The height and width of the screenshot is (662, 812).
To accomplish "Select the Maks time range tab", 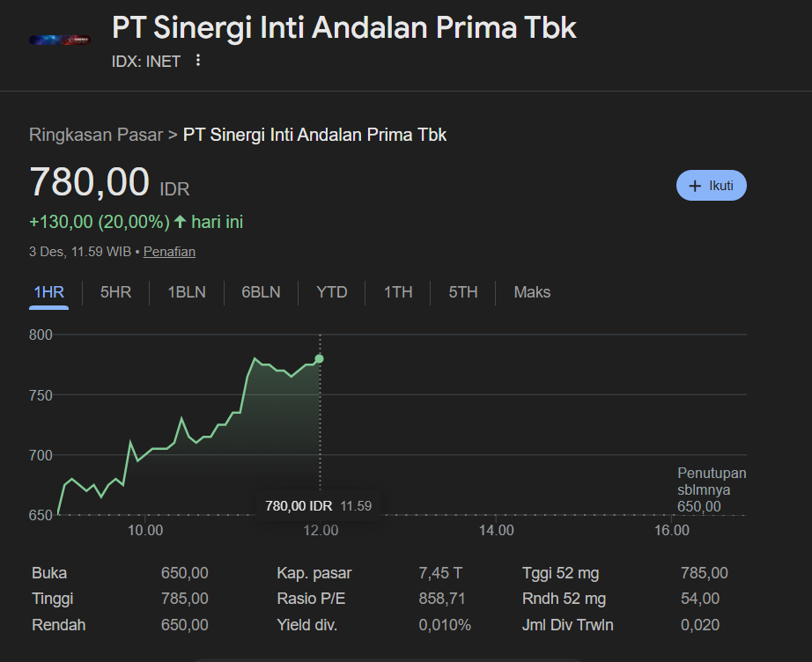I will coord(531,292).
